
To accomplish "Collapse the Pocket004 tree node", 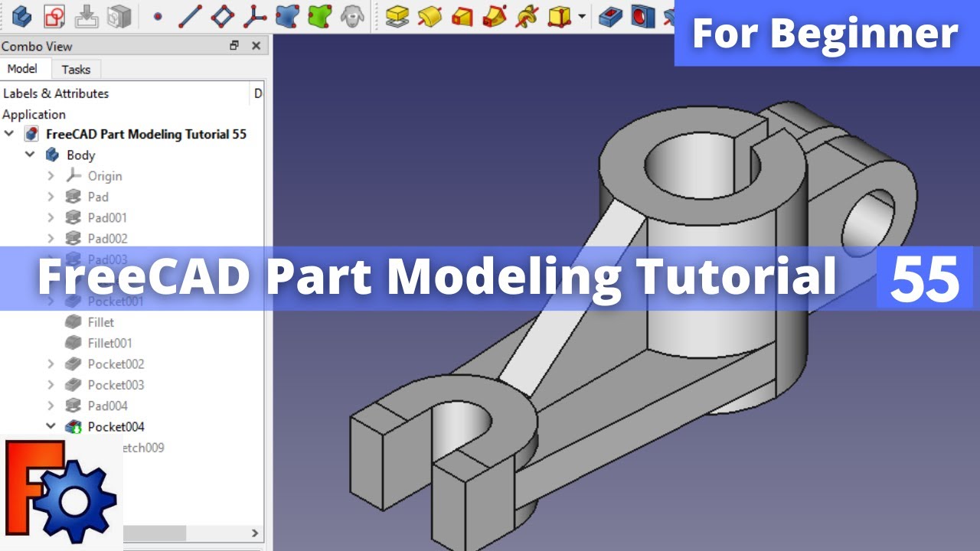I will click(x=51, y=426).
